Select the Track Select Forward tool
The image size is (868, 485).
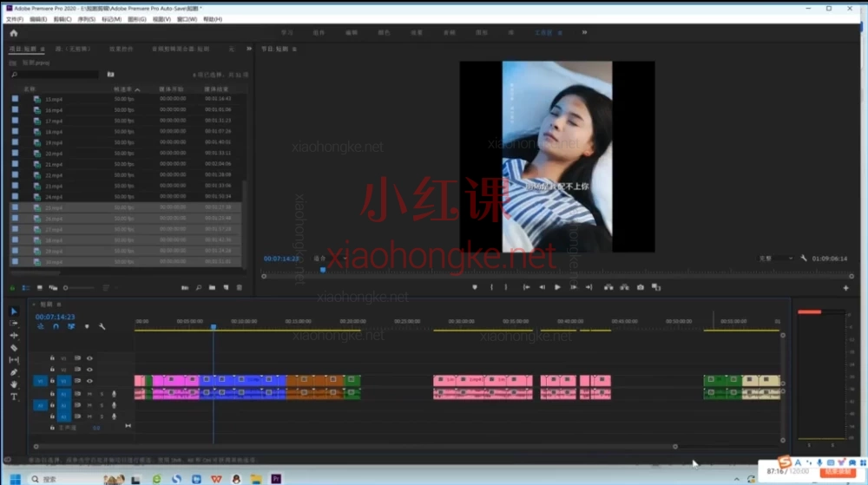tap(14, 324)
